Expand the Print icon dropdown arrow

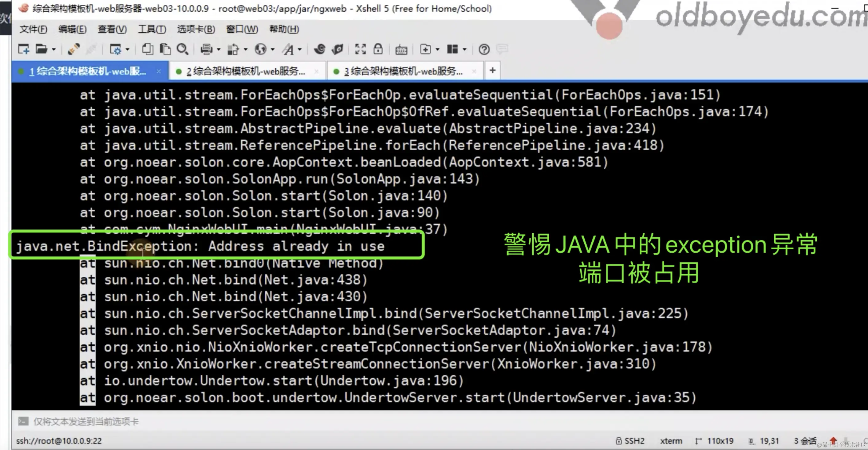(218, 50)
